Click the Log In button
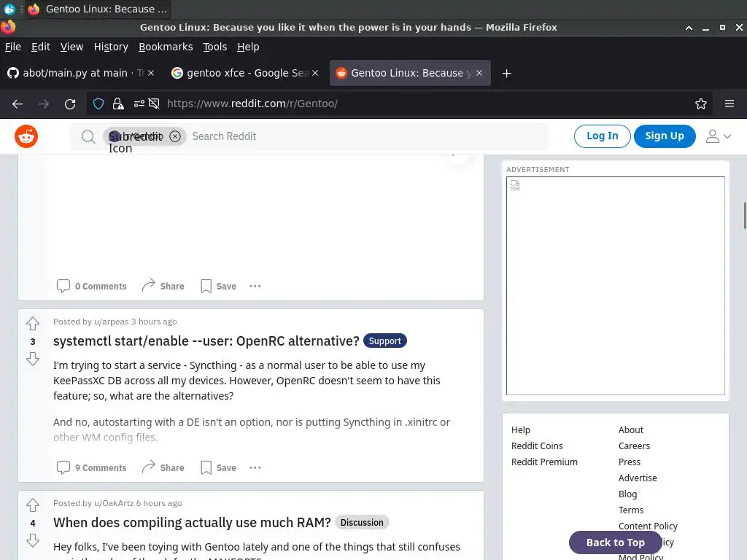 [x=602, y=136]
